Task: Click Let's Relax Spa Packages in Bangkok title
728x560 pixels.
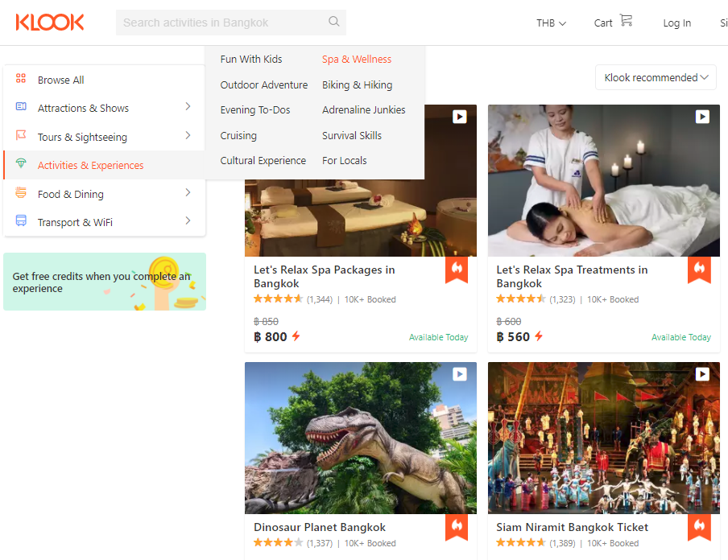Action: [x=324, y=277]
